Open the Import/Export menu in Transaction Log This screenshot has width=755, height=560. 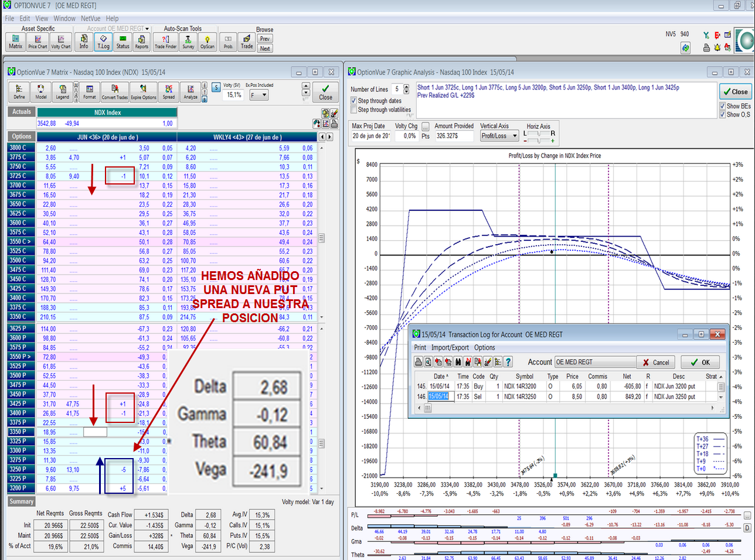pyautogui.click(x=450, y=347)
